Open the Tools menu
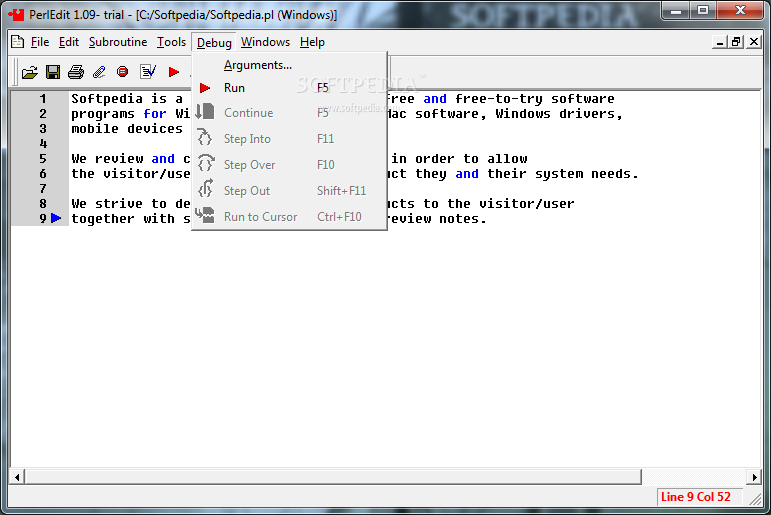The height and width of the screenshot is (515, 771). tap(171, 42)
